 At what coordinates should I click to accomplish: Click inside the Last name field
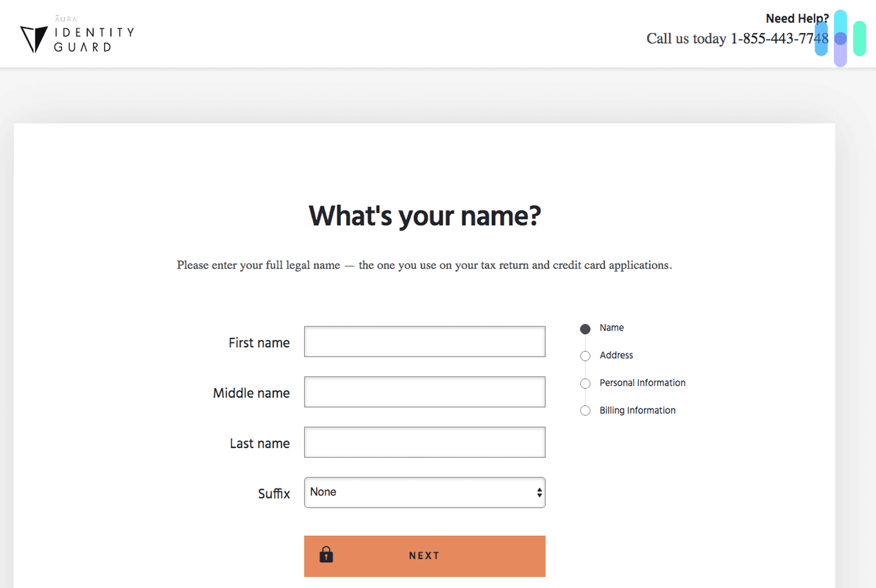tap(424, 442)
